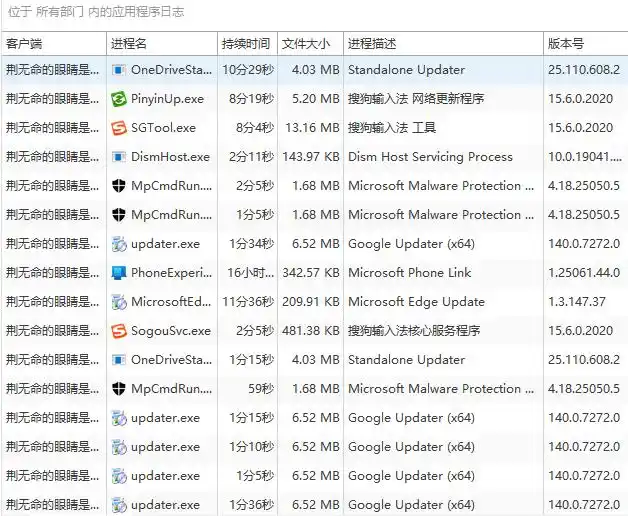The height and width of the screenshot is (516, 628).
Task: Click the 位于 所有部门 内的应用程序日志 title
Action: point(96,12)
